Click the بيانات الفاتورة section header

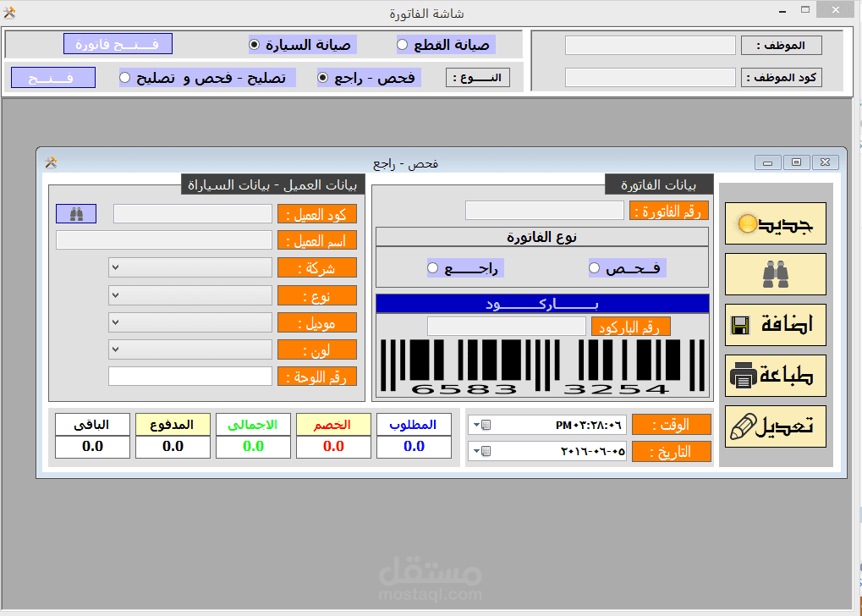(659, 184)
